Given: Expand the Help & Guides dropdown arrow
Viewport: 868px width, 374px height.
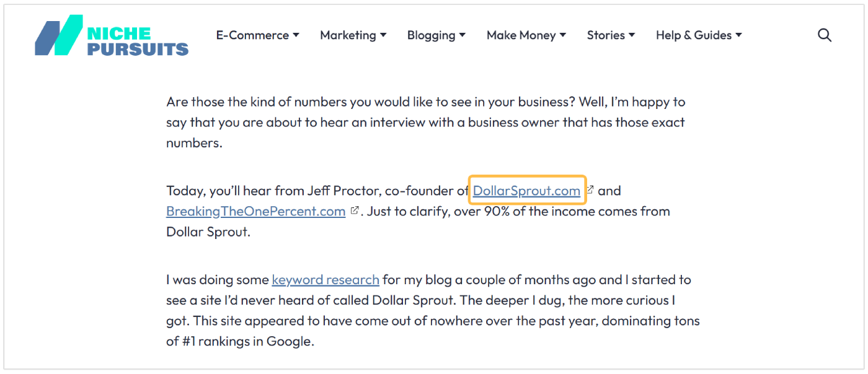Looking at the screenshot, I should point(738,35).
